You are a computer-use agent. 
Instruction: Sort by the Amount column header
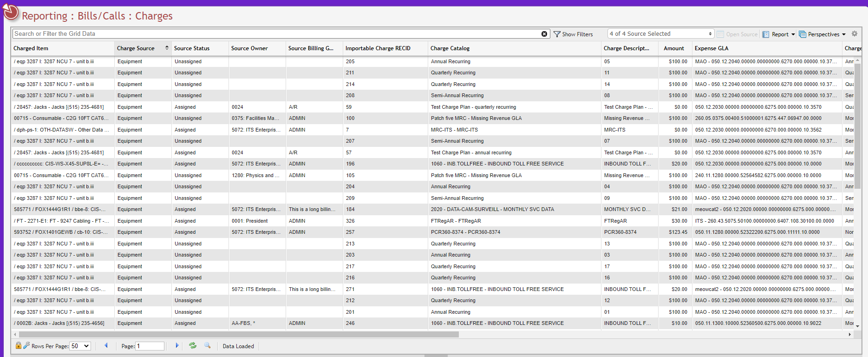pos(673,48)
